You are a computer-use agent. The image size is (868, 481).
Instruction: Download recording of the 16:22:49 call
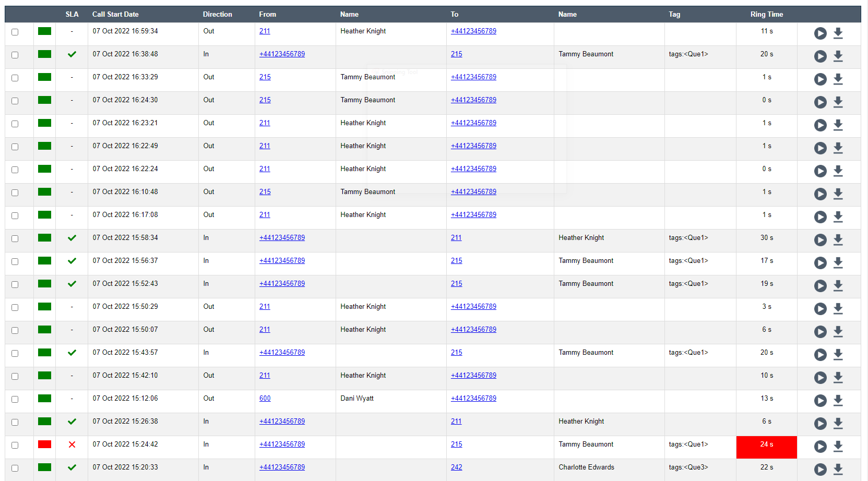pos(838,148)
